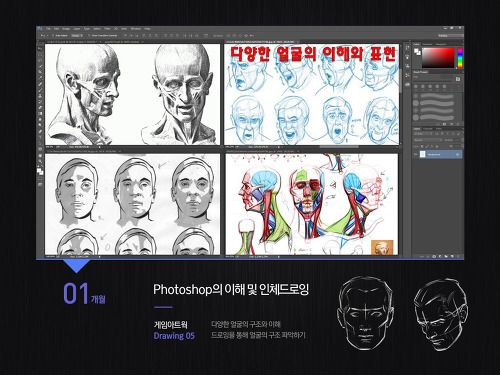Select the Crop tool
The width and height of the screenshot is (500, 375).
40,71
